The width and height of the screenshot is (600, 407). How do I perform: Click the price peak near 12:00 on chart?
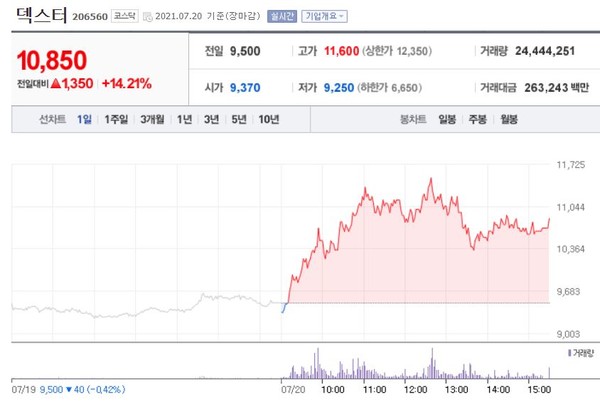coord(430,179)
